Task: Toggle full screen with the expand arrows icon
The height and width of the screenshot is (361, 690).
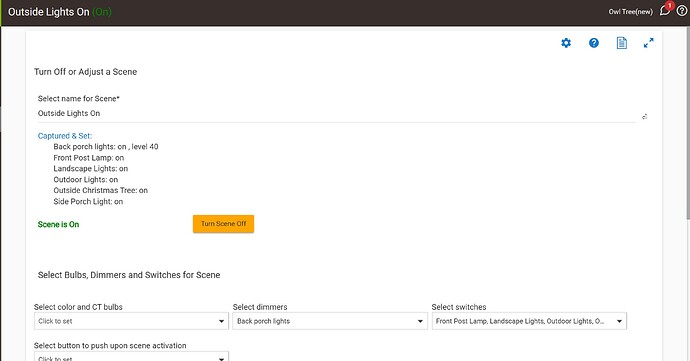Action: pos(649,43)
